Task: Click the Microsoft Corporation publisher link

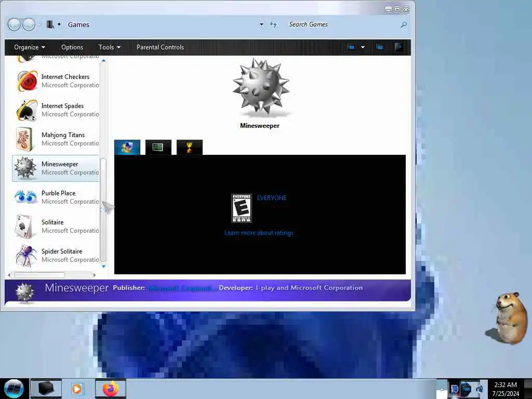Action: point(182,288)
